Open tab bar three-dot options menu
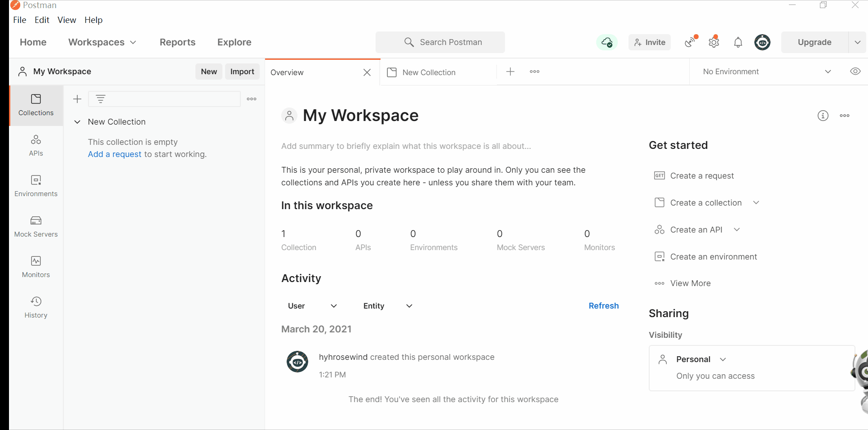Image resolution: width=868 pixels, height=430 pixels. coord(535,72)
